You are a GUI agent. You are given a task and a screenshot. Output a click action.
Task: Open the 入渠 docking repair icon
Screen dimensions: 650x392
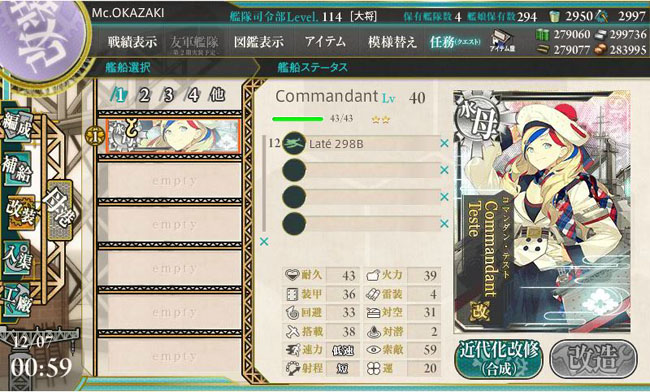(x=17, y=257)
